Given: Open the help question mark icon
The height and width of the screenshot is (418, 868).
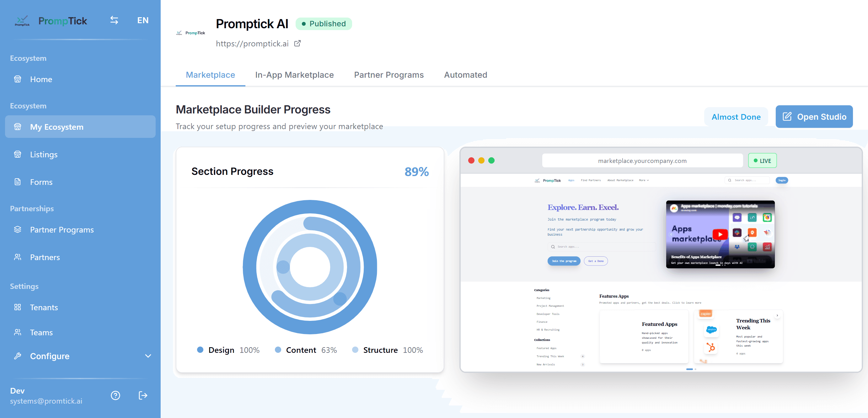Looking at the screenshot, I should (115, 395).
